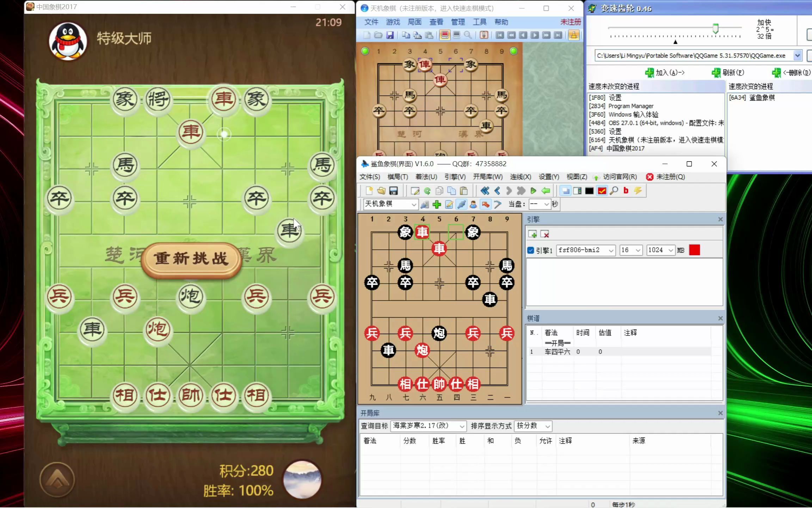Viewport: 812px width, 508px height.
Task: Toggle the connection plug icon in link toolbar
Action: click(461, 204)
